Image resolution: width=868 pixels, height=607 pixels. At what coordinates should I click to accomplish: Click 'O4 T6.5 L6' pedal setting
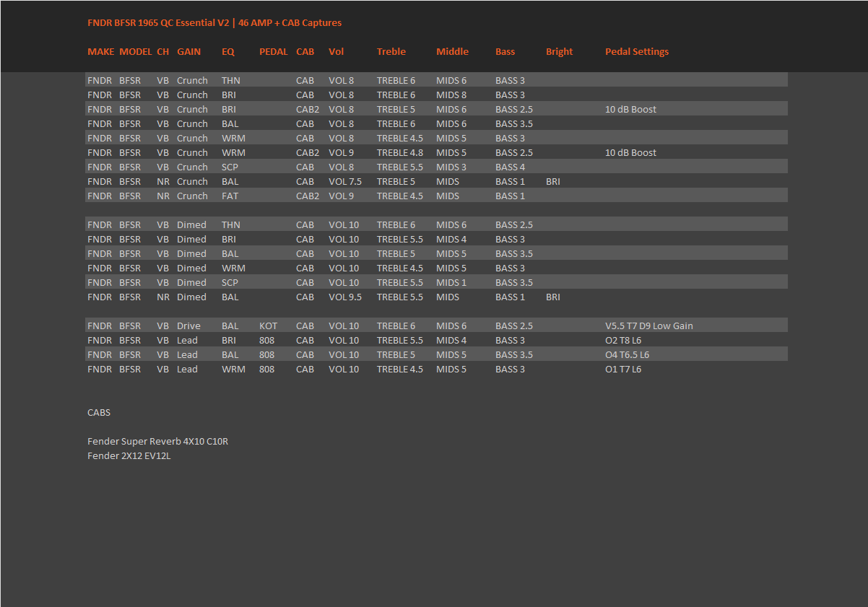click(627, 354)
